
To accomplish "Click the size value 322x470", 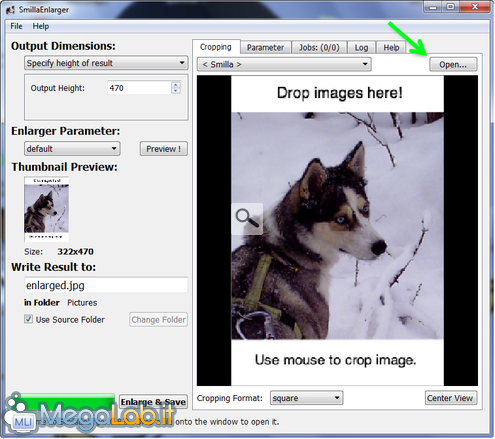I will [x=75, y=252].
